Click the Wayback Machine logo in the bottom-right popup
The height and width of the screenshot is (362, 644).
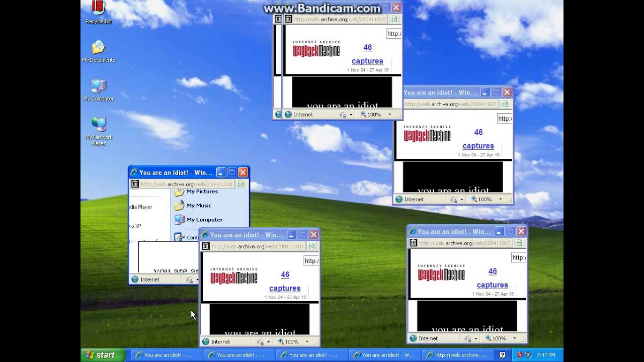click(x=441, y=273)
